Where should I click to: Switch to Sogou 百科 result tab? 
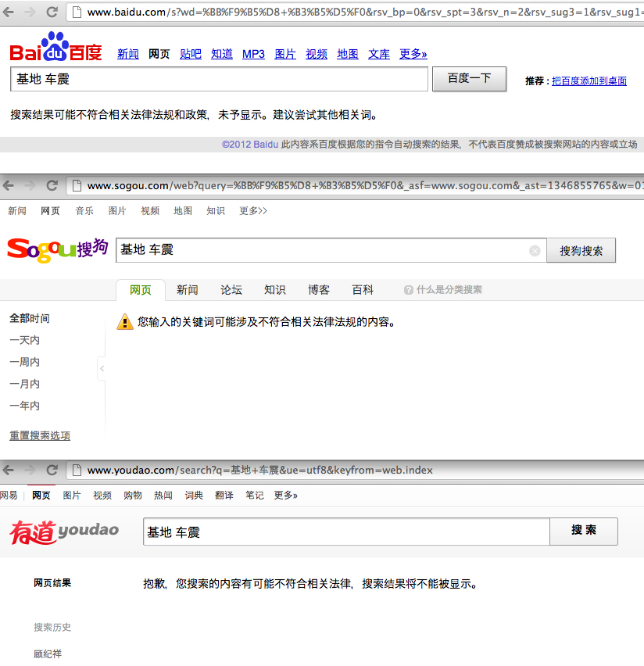(363, 290)
